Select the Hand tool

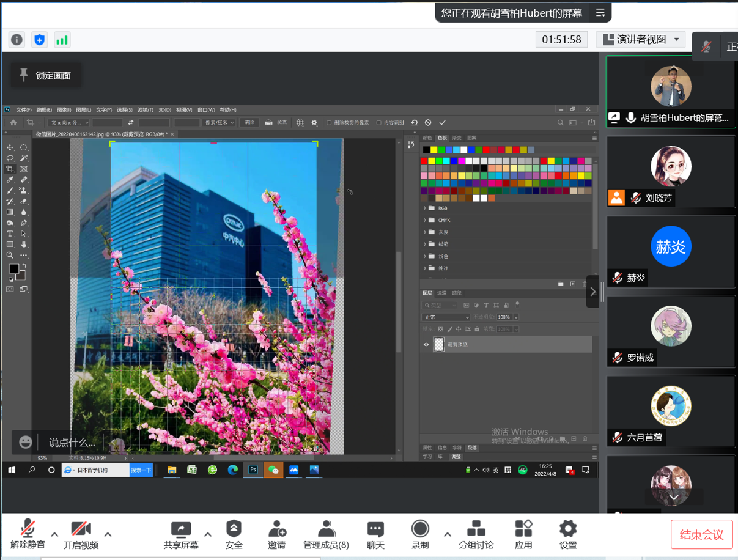click(24, 245)
